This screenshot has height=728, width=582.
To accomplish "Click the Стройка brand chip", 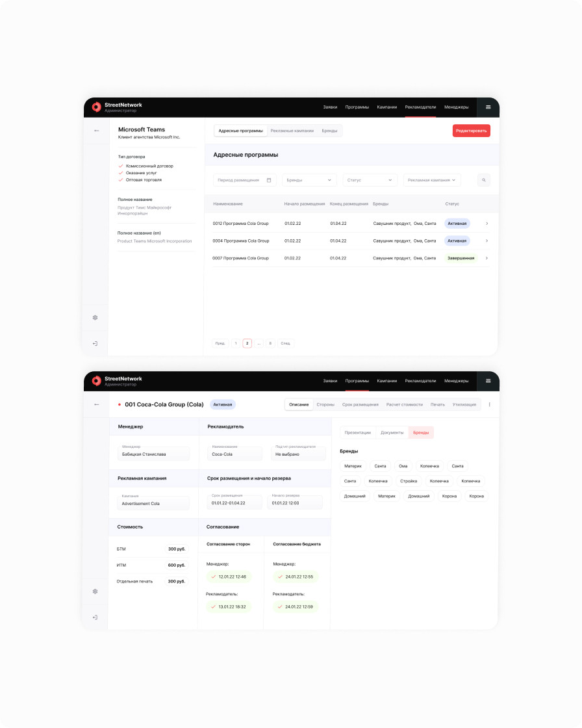I will tap(409, 482).
